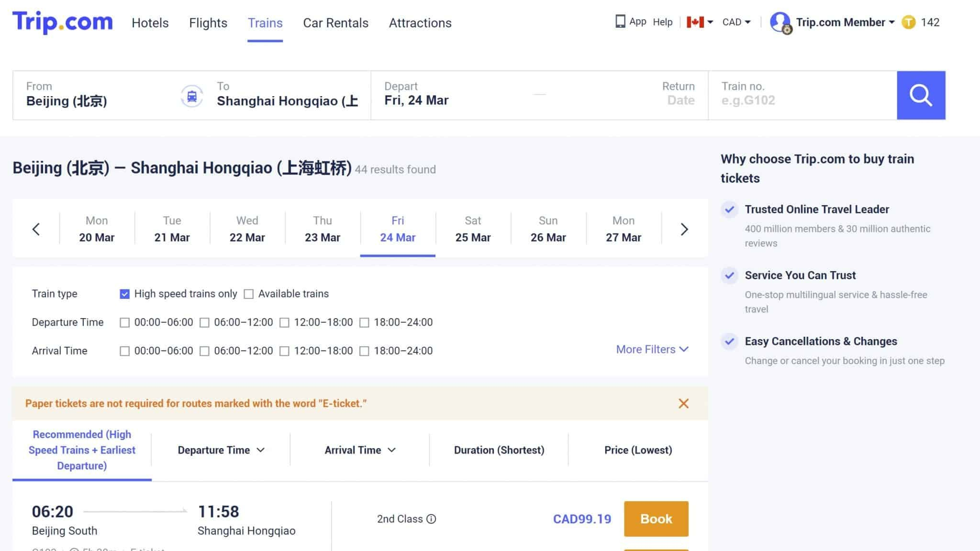The image size is (980, 551).
Task: Select Fri 24 Mar date
Action: (x=398, y=229)
